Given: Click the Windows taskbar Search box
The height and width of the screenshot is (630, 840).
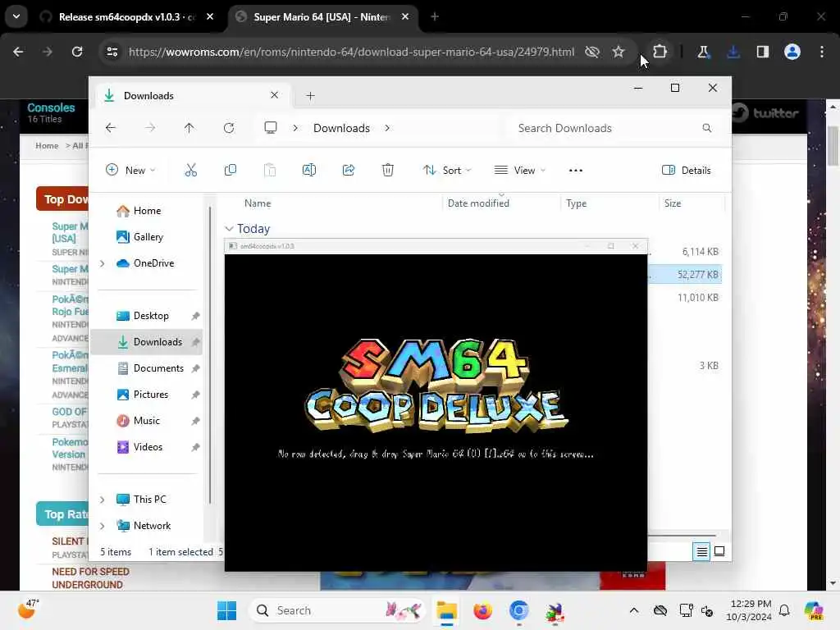Looking at the screenshot, I should pyautogui.click(x=337, y=610).
